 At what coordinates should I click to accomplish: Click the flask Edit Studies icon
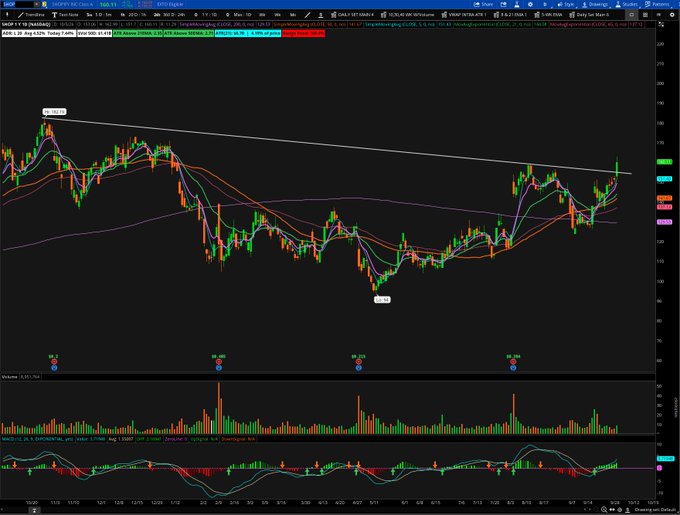coord(517,4)
